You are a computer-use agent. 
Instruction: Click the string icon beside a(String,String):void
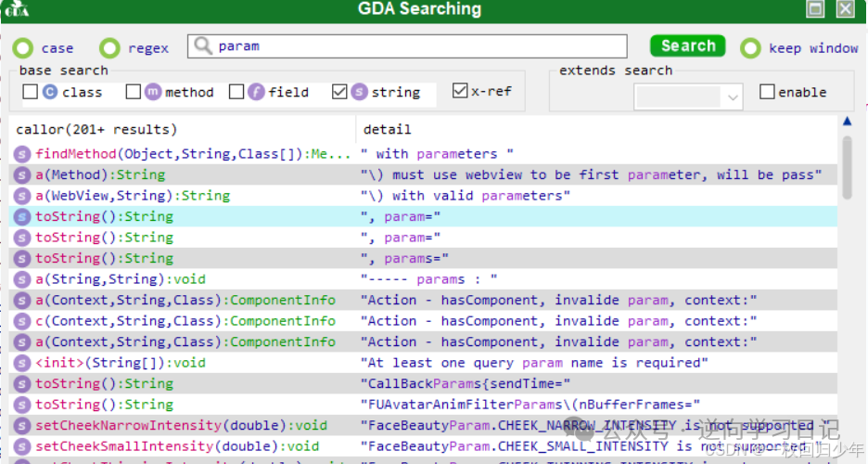point(21,279)
